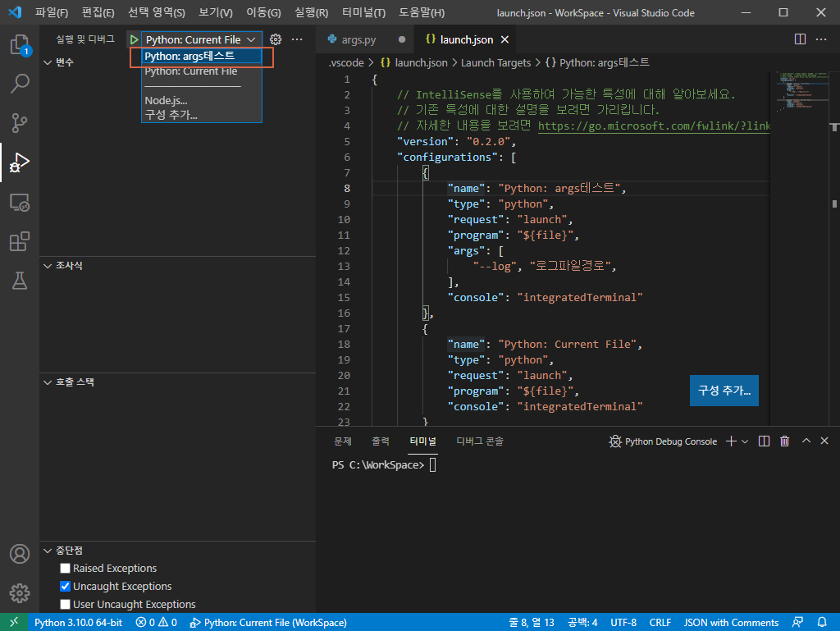Switch to the 디버그 콘솔 tab
Viewport: 840px width, 631px height.
[479, 441]
